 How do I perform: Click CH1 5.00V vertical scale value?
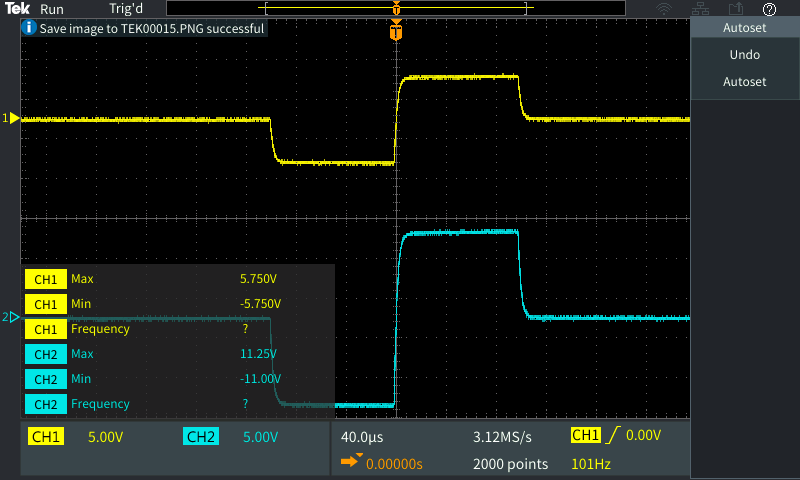tap(106, 437)
